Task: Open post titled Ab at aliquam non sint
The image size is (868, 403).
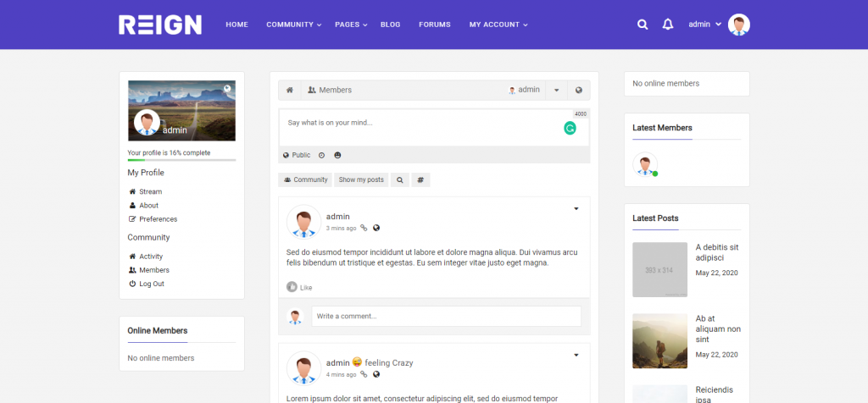Action: (x=718, y=329)
